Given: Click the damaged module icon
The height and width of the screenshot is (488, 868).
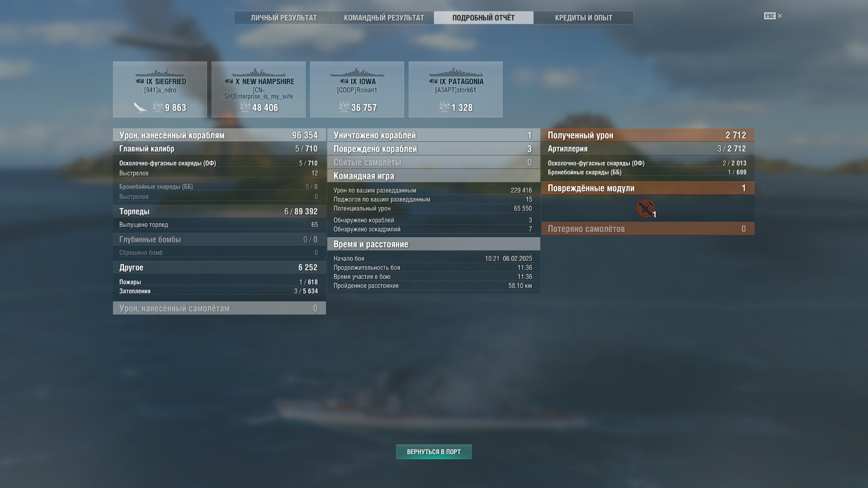Looking at the screenshot, I should (646, 208).
